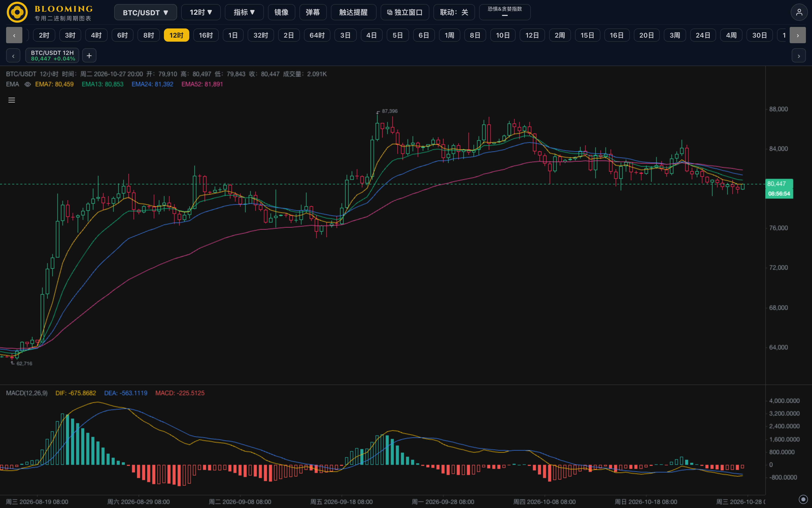Viewport: 812px width, 508px height.
Task: Click the EMA7 legend value
Action: (54, 84)
